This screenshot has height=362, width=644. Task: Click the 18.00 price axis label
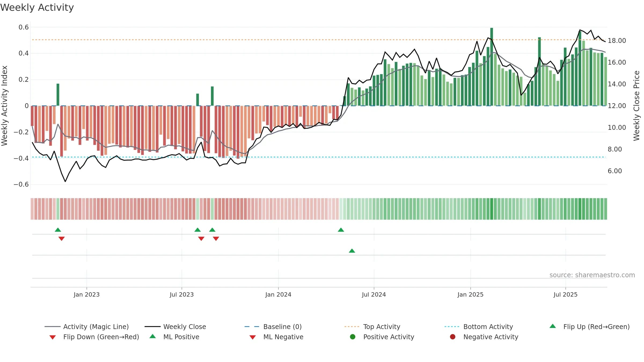tap(617, 41)
